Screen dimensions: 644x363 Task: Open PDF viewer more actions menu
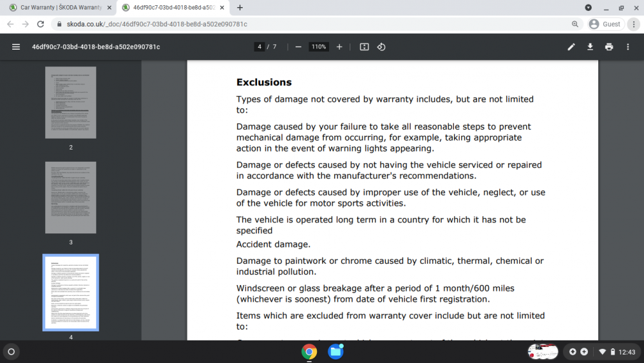(628, 47)
